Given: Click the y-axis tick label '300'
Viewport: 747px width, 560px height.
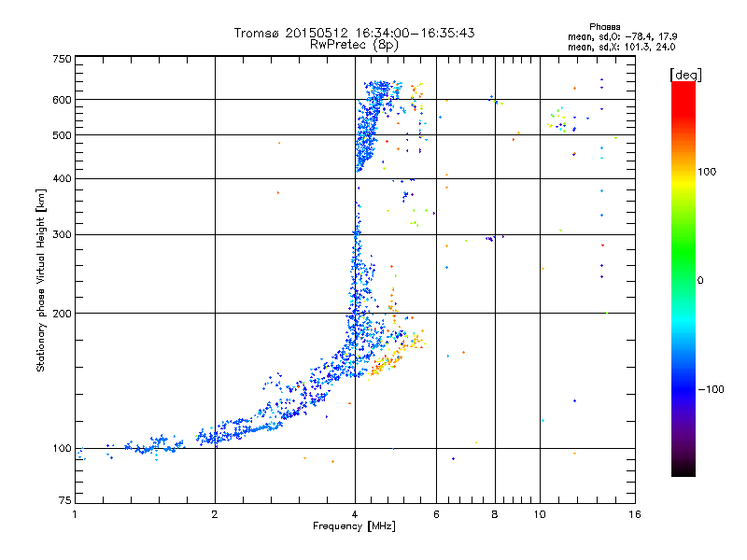Looking at the screenshot, I should pyautogui.click(x=62, y=235).
